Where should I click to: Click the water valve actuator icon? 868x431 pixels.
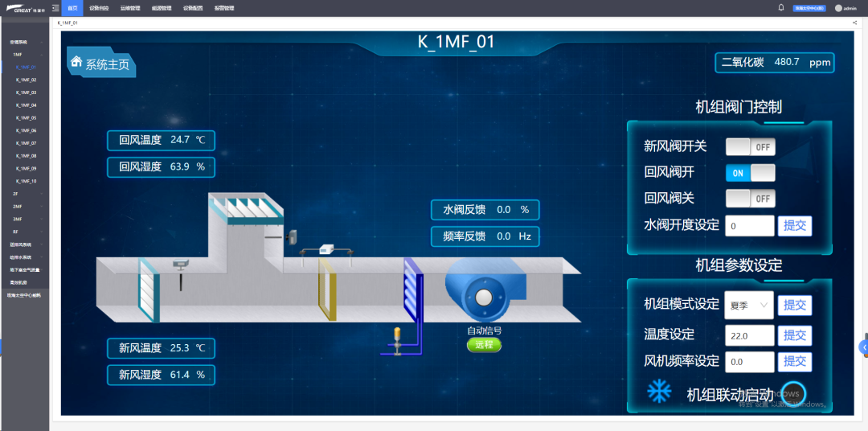coord(395,337)
